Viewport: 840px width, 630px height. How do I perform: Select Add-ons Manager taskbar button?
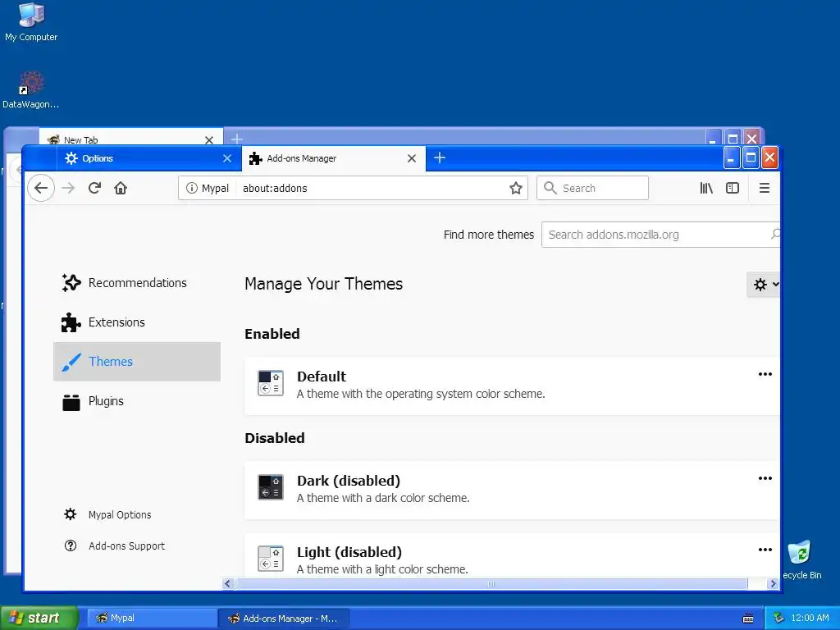click(x=284, y=619)
